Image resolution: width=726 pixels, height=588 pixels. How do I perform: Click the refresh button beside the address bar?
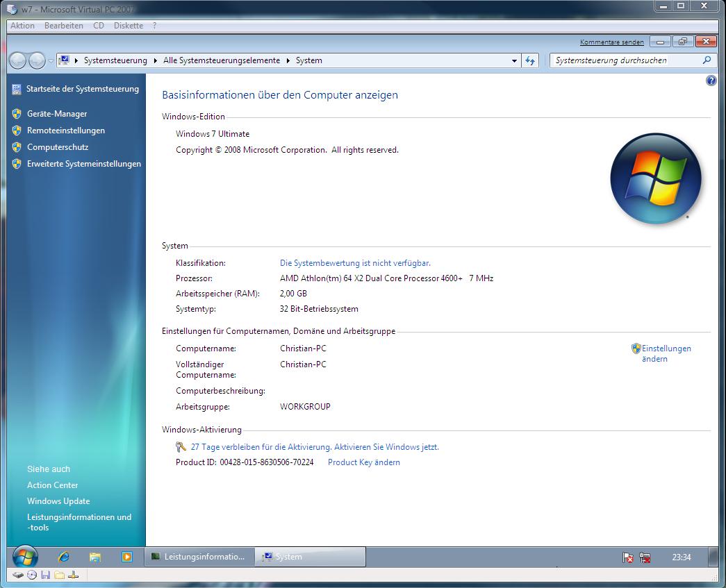click(x=530, y=60)
